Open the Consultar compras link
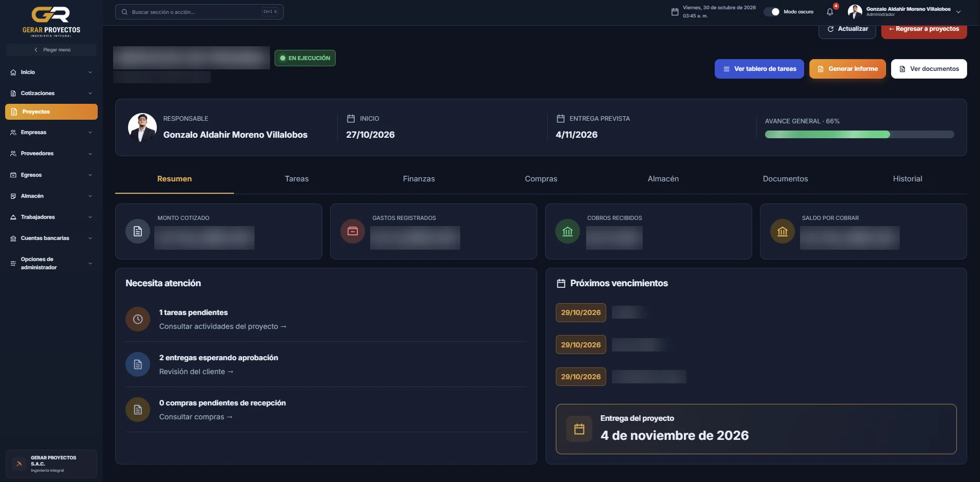This screenshot has height=482, width=980. pyautogui.click(x=196, y=417)
